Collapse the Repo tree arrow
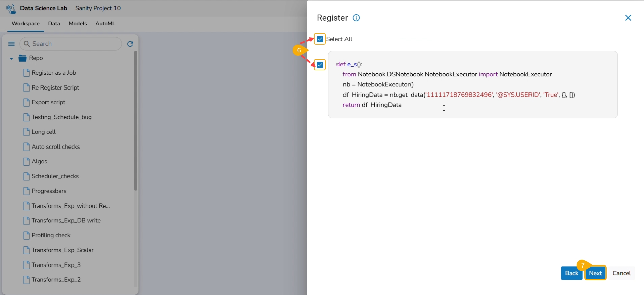This screenshot has width=644, height=295. tap(11, 59)
